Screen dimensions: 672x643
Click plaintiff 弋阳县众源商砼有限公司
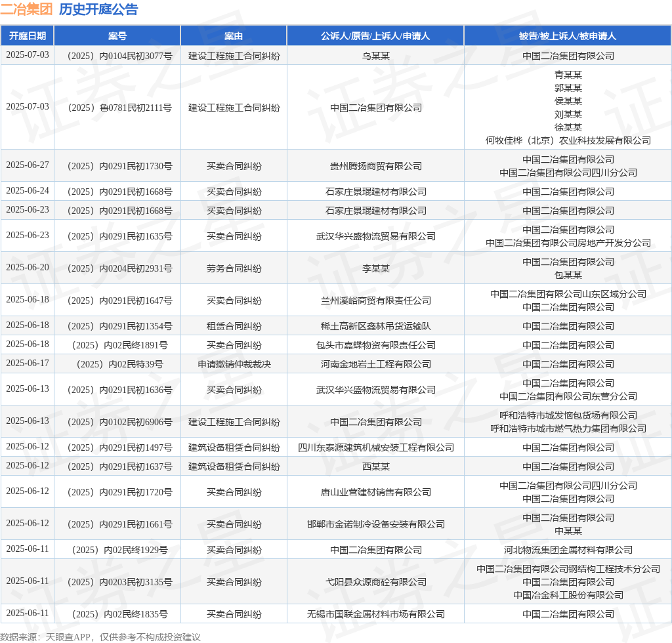click(376, 582)
